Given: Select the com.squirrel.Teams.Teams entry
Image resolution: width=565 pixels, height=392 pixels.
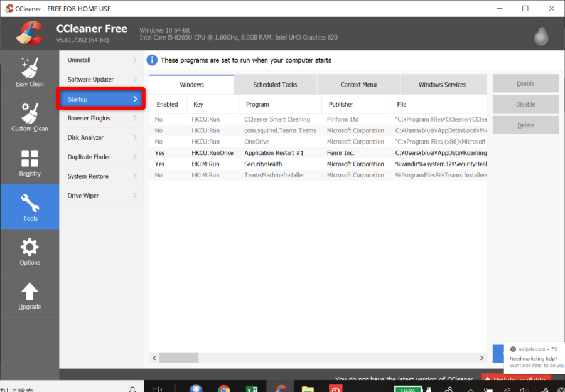Looking at the screenshot, I should pos(318,130).
